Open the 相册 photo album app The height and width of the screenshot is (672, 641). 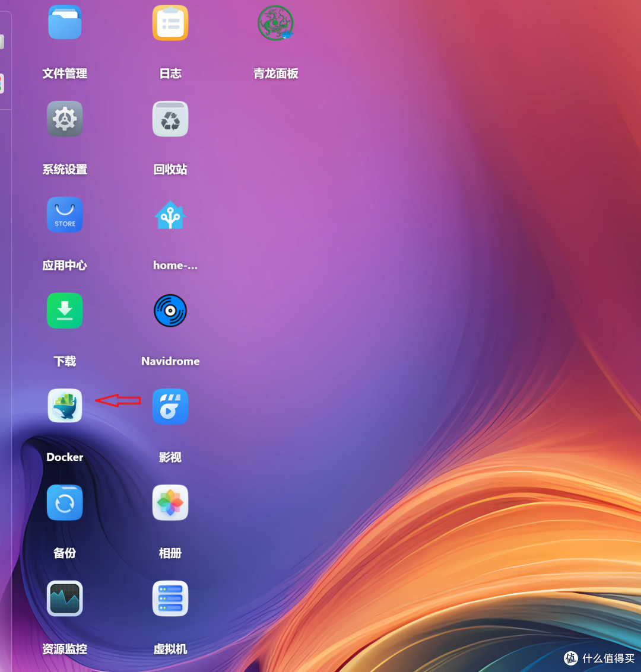pos(170,502)
